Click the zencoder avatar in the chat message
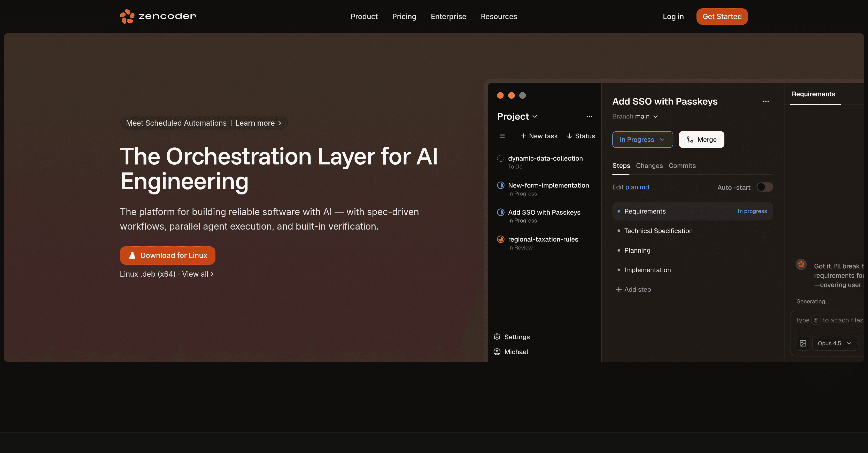Image resolution: width=868 pixels, height=453 pixels. 801,265
